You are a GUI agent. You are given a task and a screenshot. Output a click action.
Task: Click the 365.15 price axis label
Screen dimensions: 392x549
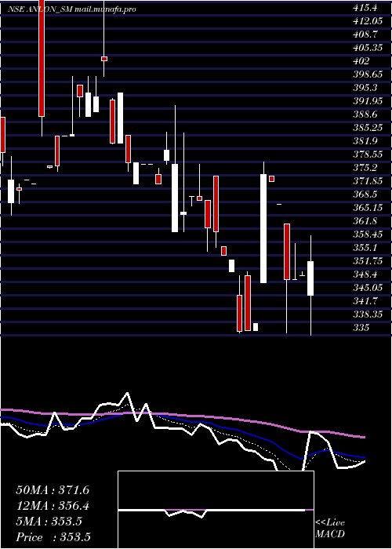tap(367, 208)
